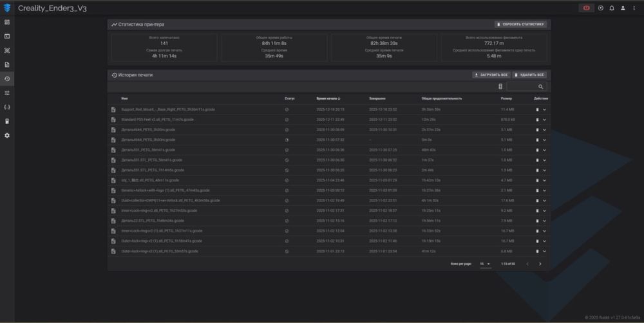Click the Сбросить статистику button

[x=520, y=24]
